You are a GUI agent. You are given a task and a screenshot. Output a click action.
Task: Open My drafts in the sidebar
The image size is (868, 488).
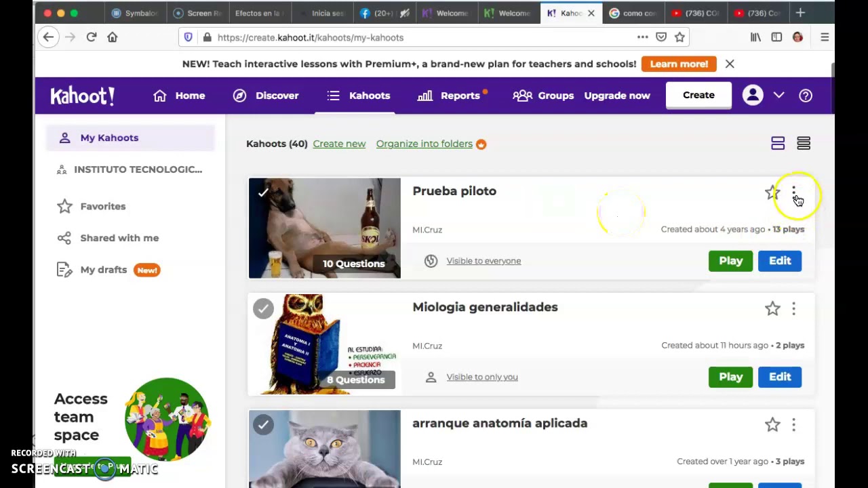108,270
